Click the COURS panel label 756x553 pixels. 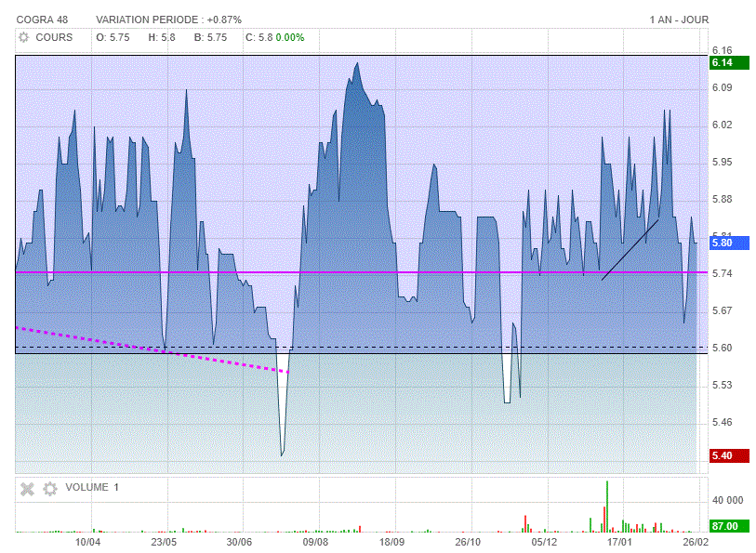(54, 37)
